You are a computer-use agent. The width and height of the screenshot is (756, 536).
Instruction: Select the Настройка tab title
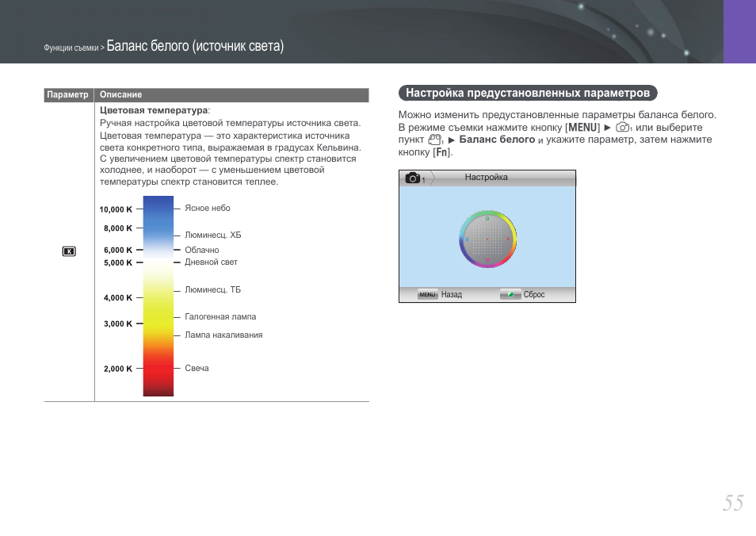point(486,178)
